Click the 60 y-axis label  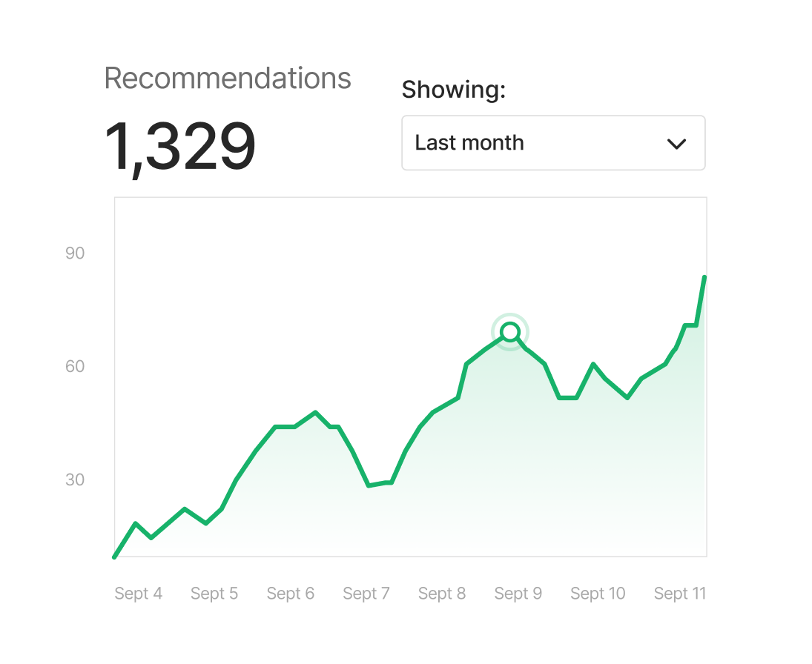point(75,367)
